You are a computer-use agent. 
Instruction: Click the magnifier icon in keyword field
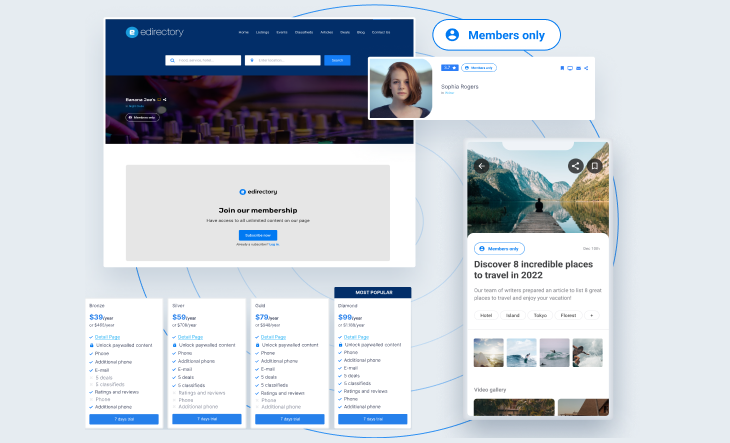tap(172, 60)
